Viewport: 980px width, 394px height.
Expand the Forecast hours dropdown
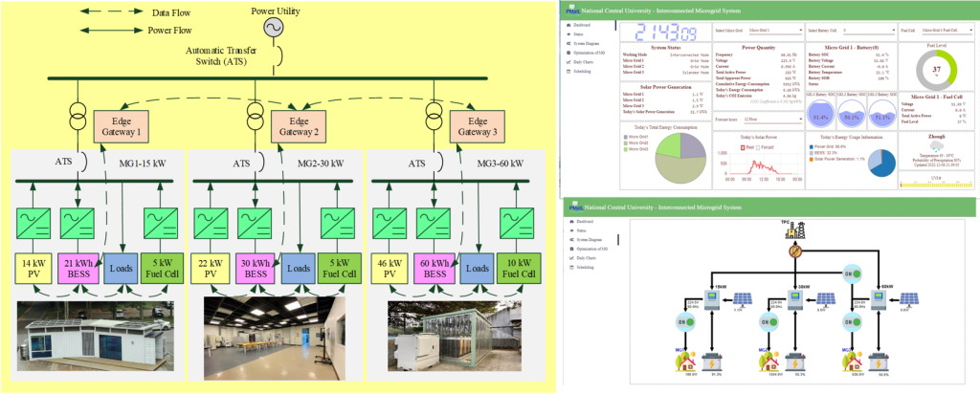(x=770, y=120)
